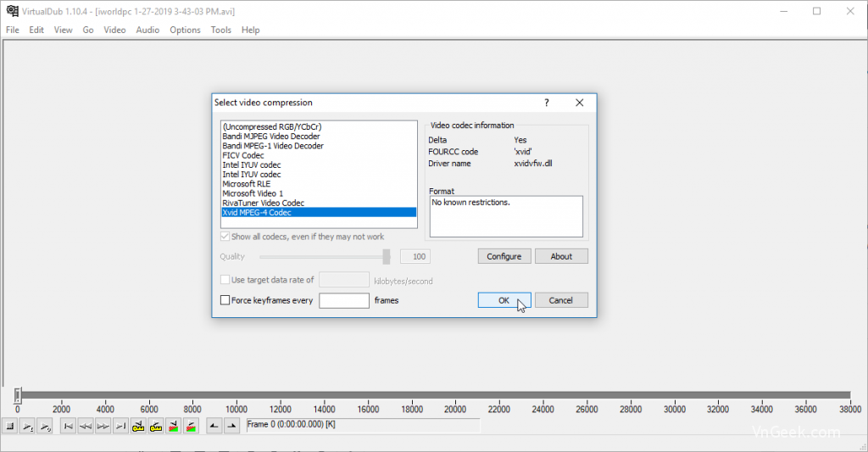Step one frame forward
The image size is (868, 452).
coord(103,426)
